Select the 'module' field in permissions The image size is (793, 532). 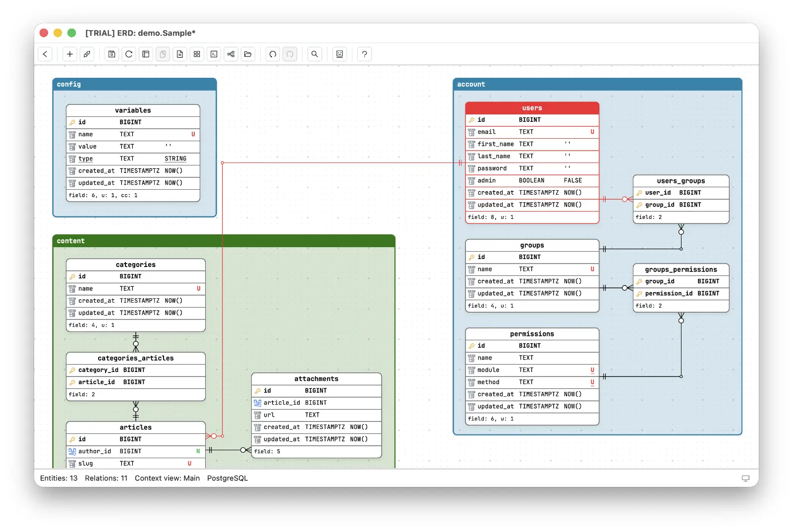click(532, 370)
